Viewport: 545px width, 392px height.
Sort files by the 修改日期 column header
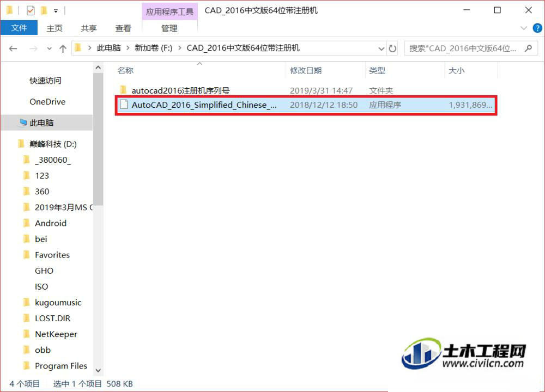(306, 70)
